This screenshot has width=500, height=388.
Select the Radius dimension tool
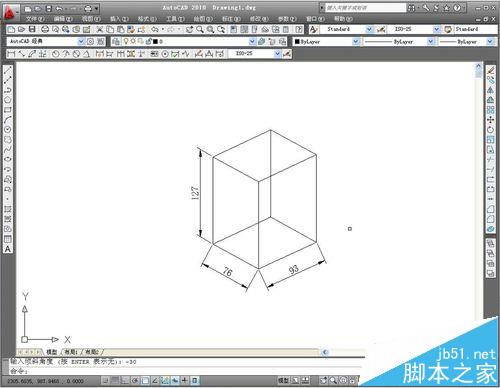pyautogui.click(x=56, y=54)
